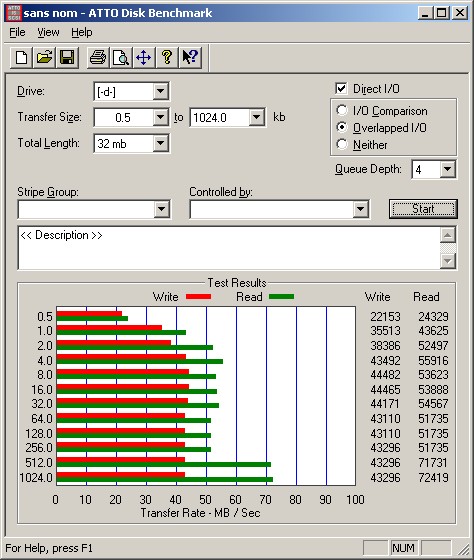Click the four-arrow move icon

144,57
